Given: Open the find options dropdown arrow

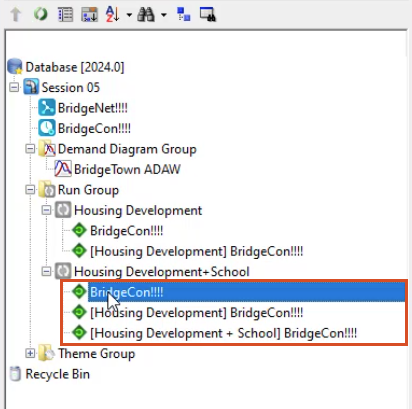Looking at the screenshot, I should pyautogui.click(x=163, y=15).
